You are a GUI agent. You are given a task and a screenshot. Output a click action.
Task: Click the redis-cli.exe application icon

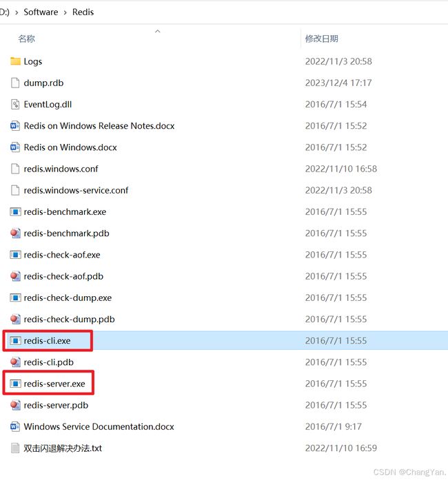[x=15, y=341]
